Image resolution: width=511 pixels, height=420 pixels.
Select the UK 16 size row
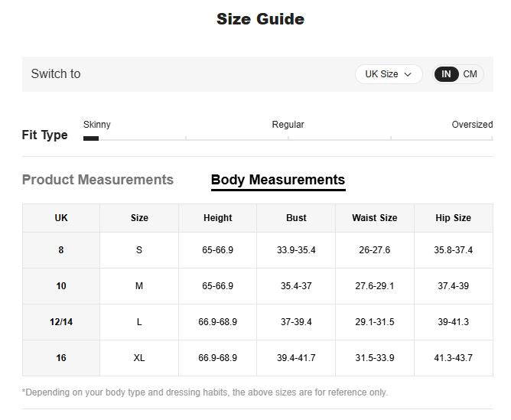pos(61,358)
